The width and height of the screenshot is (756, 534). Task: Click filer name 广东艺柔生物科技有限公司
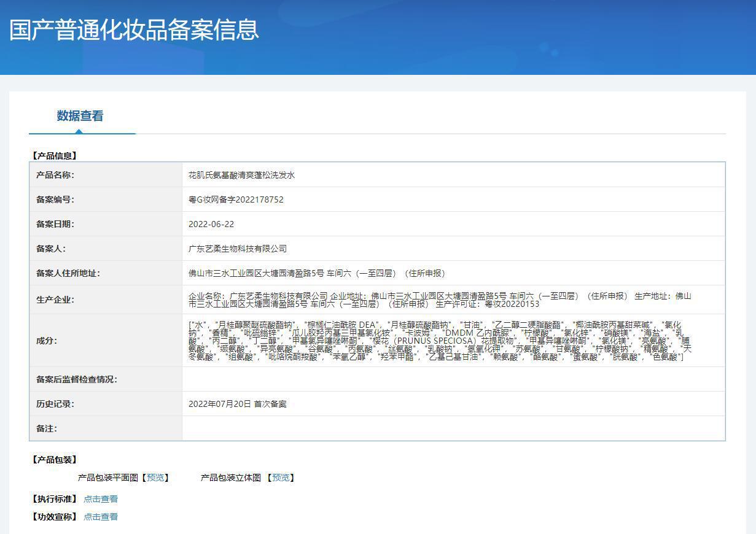pyautogui.click(x=238, y=249)
